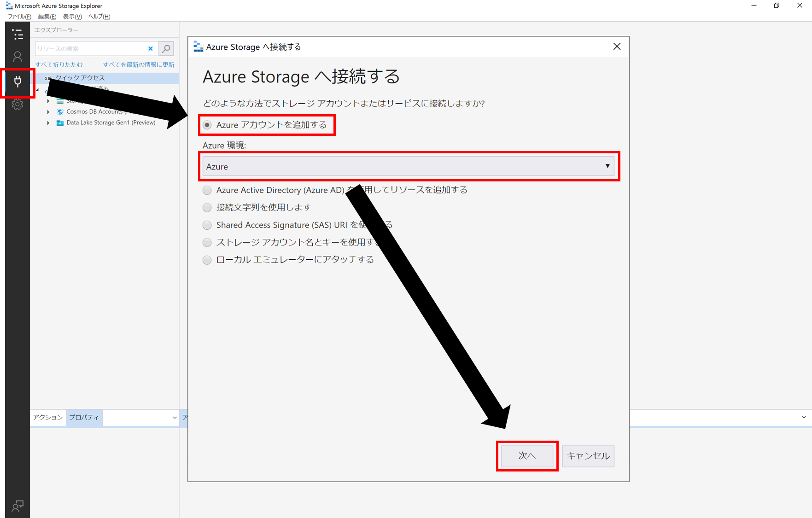Switch to the プロパティ tab
Screen dimensions: 812x518
(x=84, y=417)
